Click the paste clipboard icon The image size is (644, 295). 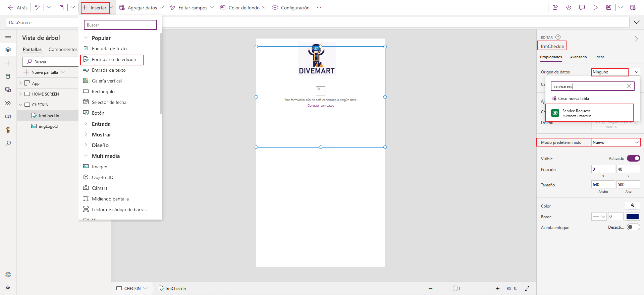pos(61,7)
